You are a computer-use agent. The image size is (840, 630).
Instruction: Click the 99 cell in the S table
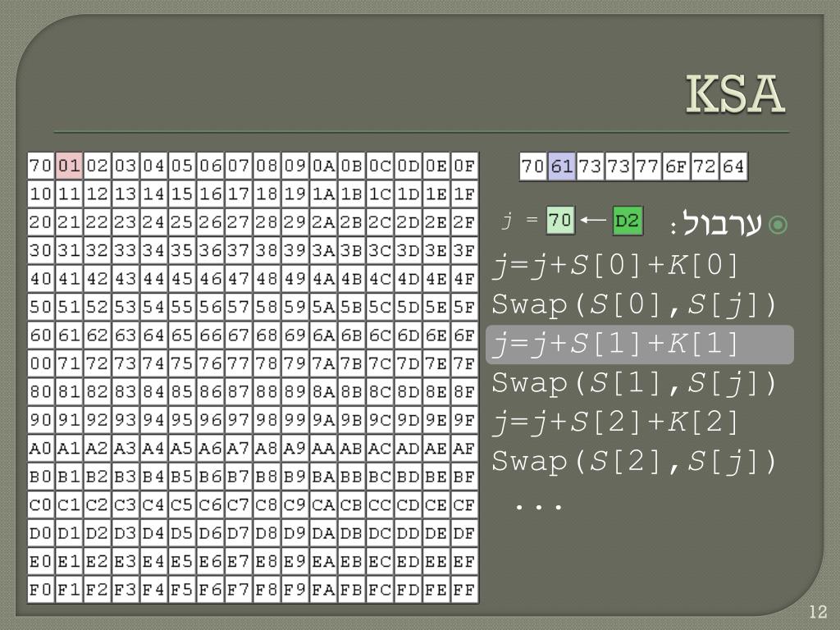click(x=294, y=420)
